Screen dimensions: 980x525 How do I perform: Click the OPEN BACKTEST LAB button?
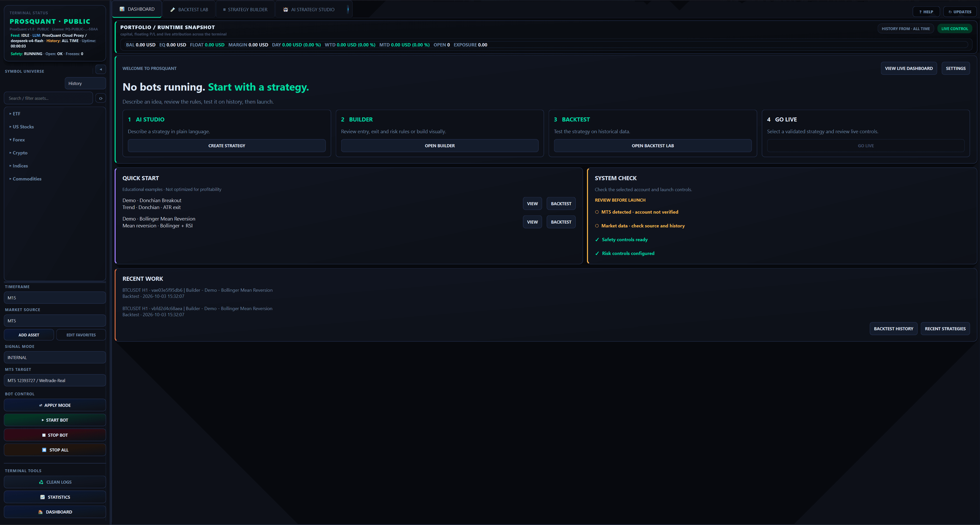(653, 146)
